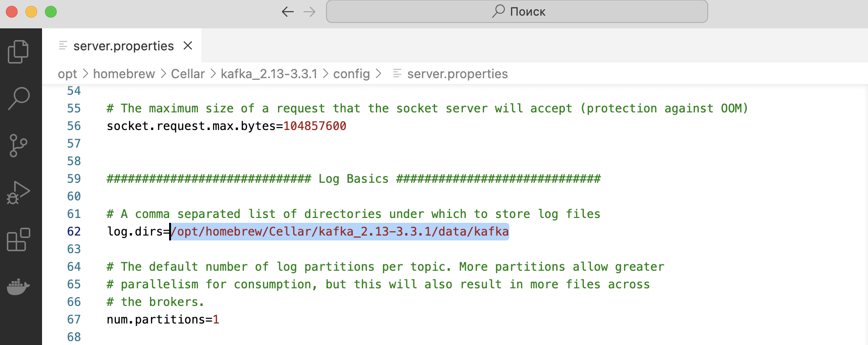Click the green full-screen window button
Screen dimensions: 868x345
click(x=51, y=12)
